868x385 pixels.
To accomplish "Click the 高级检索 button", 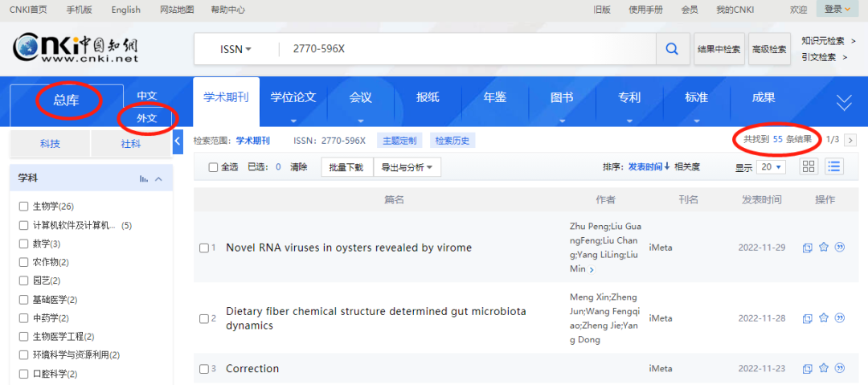I will tap(769, 49).
